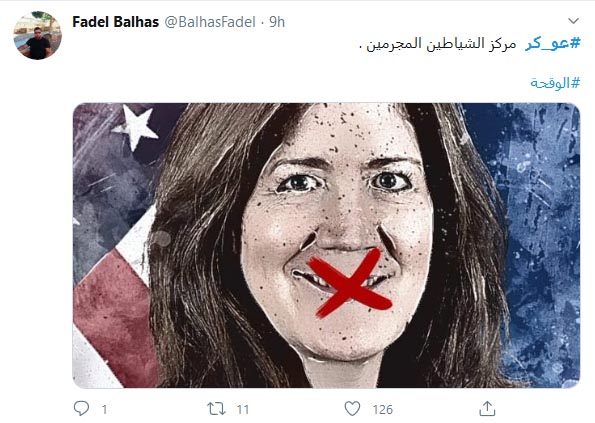Screen dimensions: 595x423
Task: View the 126 likes count
Action: (382, 409)
